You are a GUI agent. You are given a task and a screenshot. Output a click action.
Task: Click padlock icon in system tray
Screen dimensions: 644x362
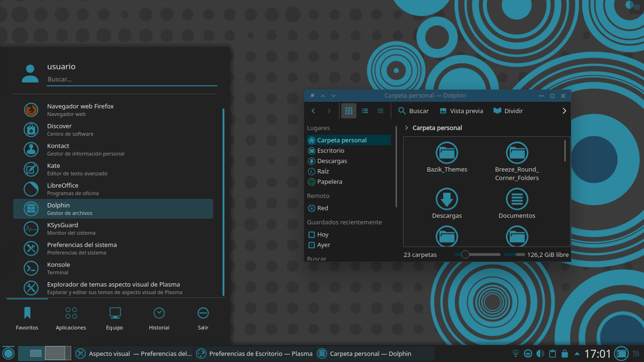click(565, 354)
